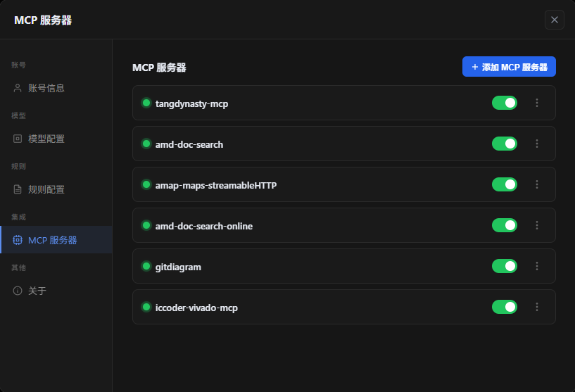Click the model configuration square icon

[17, 139]
